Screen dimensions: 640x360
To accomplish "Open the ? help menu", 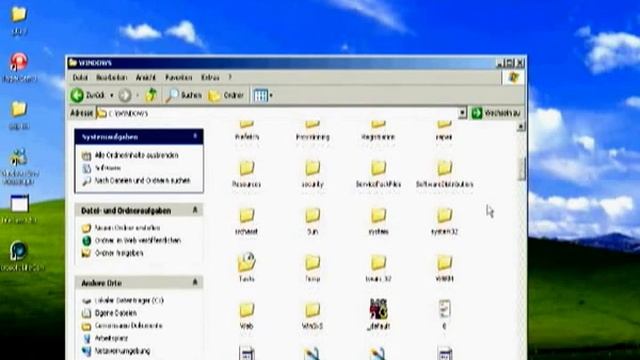I will [x=230, y=77].
